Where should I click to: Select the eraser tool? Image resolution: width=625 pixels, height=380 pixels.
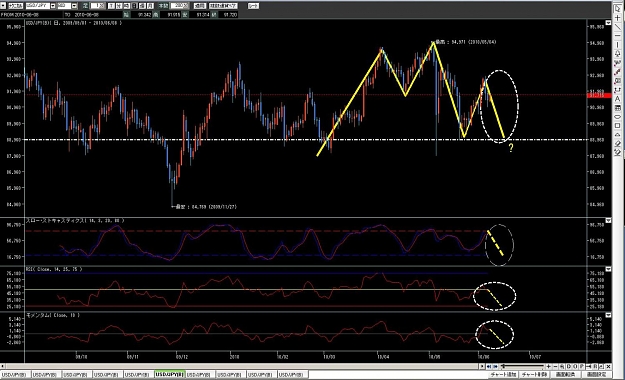617,143
